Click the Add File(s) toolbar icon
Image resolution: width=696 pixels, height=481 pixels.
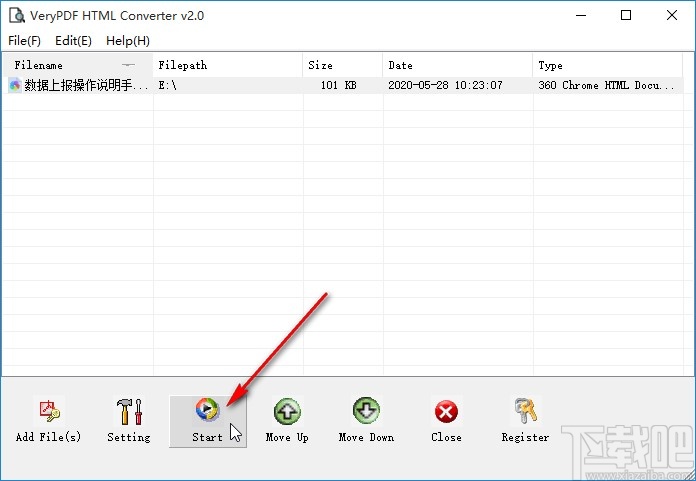tap(49, 410)
